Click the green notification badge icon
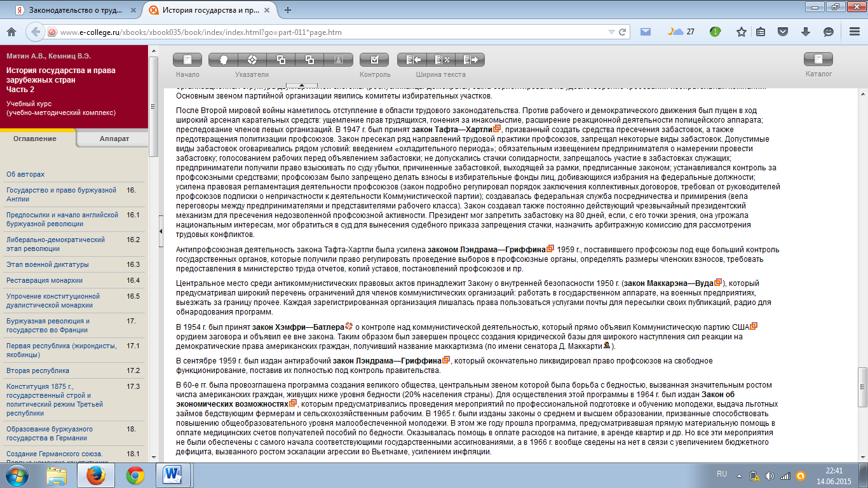The height and width of the screenshot is (488, 868). point(715,32)
